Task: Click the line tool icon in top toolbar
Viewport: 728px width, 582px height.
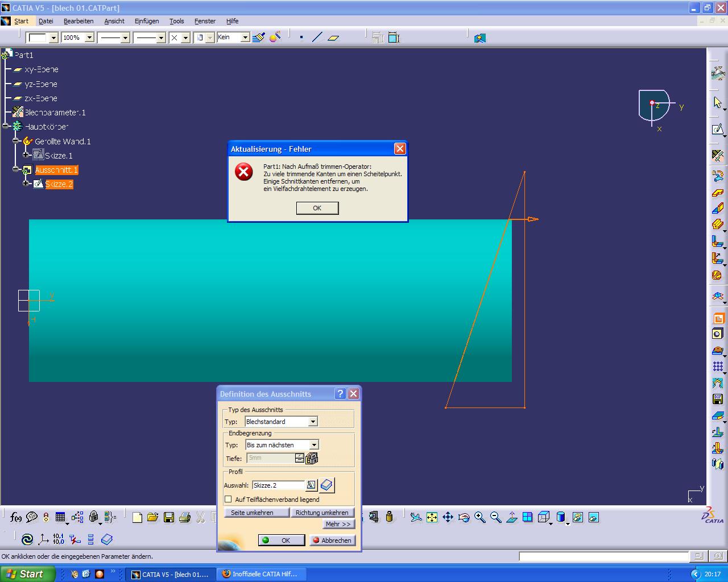Action: point(317,38)
